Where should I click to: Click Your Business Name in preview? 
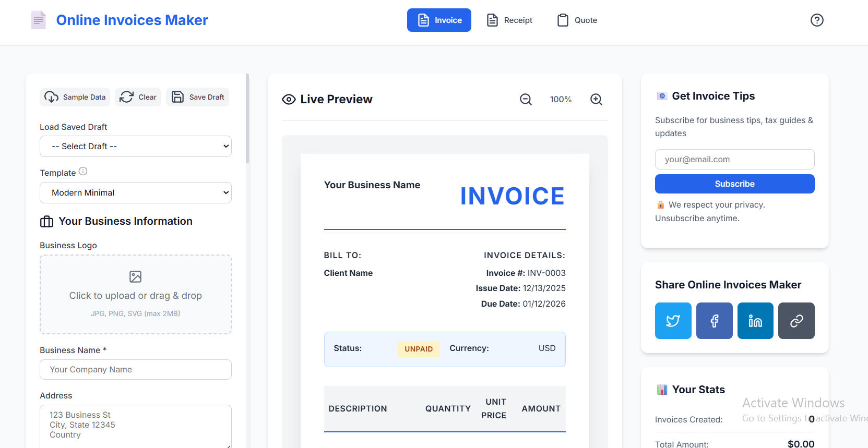click(372, 185)
